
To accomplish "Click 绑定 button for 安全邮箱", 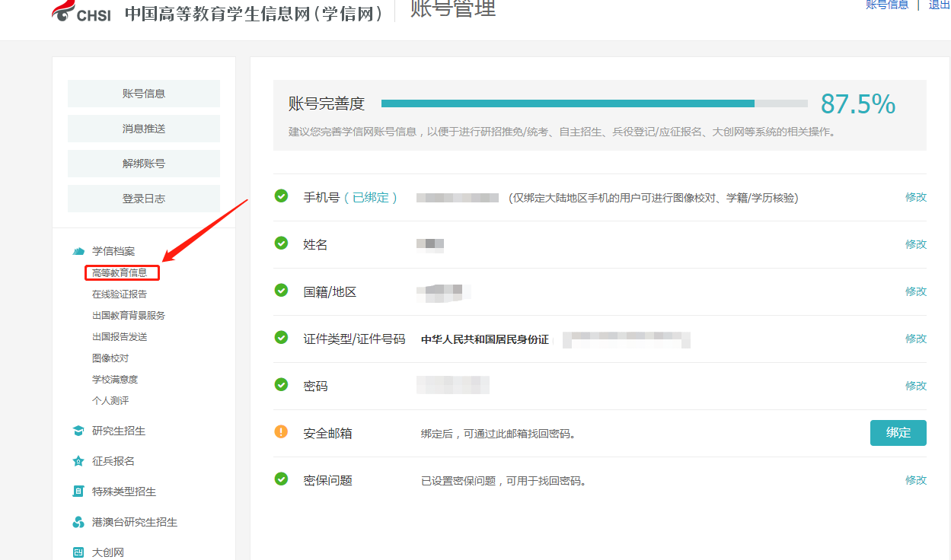I will tap(898, 433).
